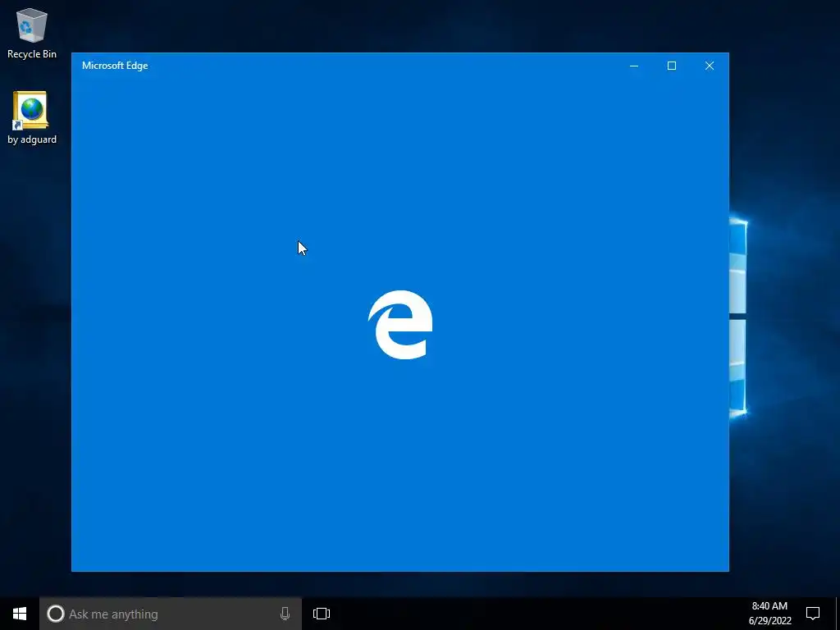Open the Action Center notifications icon
Viewport: 840px width, 630px height.
click(813, 614)
